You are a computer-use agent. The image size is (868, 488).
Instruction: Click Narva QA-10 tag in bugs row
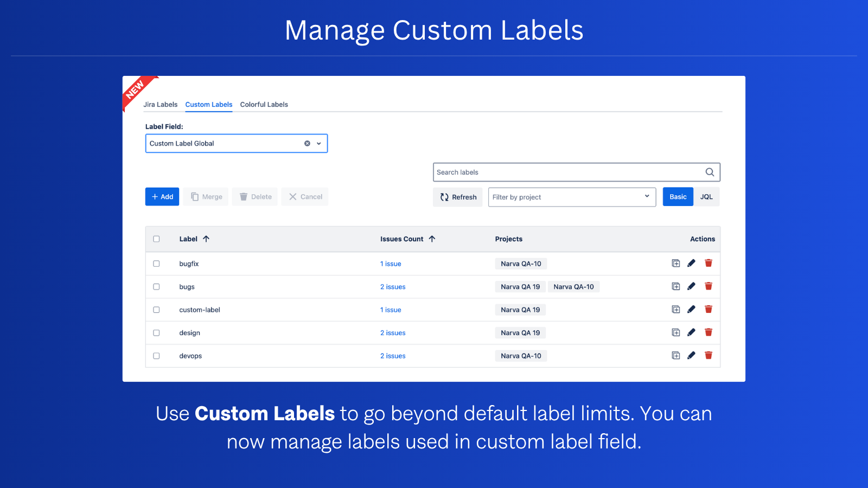[573, 287]
